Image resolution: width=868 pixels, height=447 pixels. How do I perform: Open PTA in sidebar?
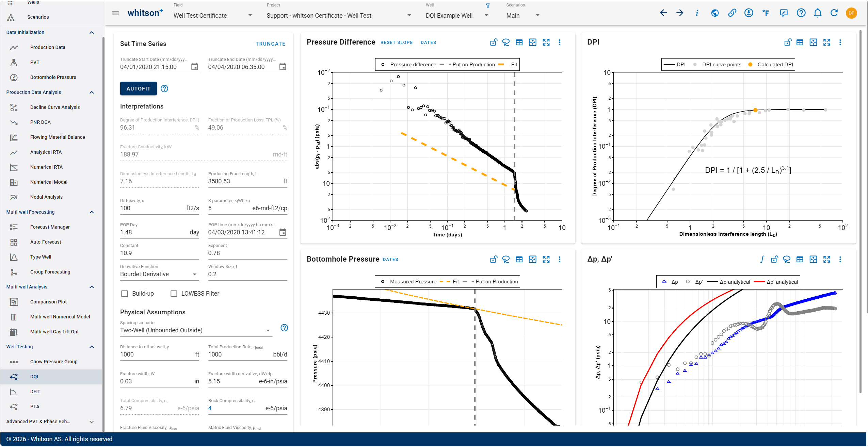(51, 407)
